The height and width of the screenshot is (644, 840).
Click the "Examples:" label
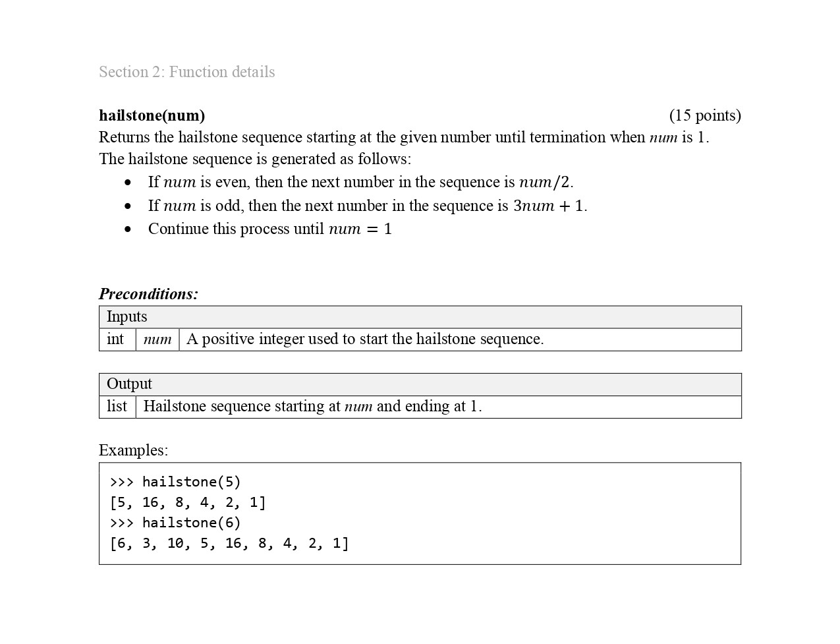tap(133, 450)
